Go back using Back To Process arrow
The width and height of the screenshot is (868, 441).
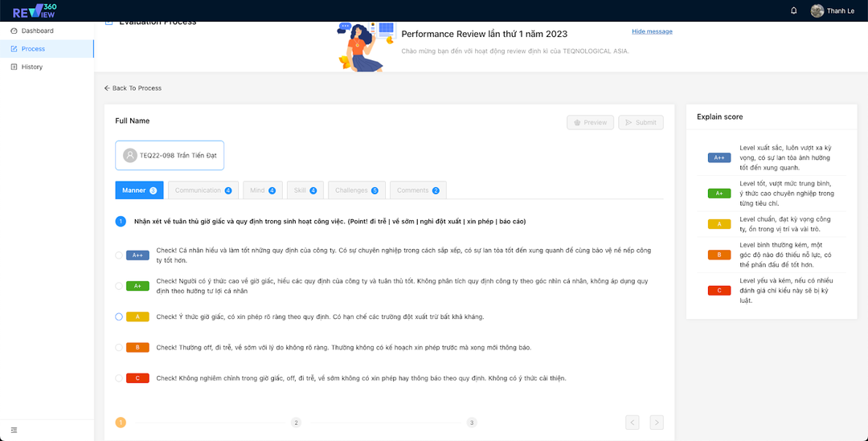coord(108,88)
